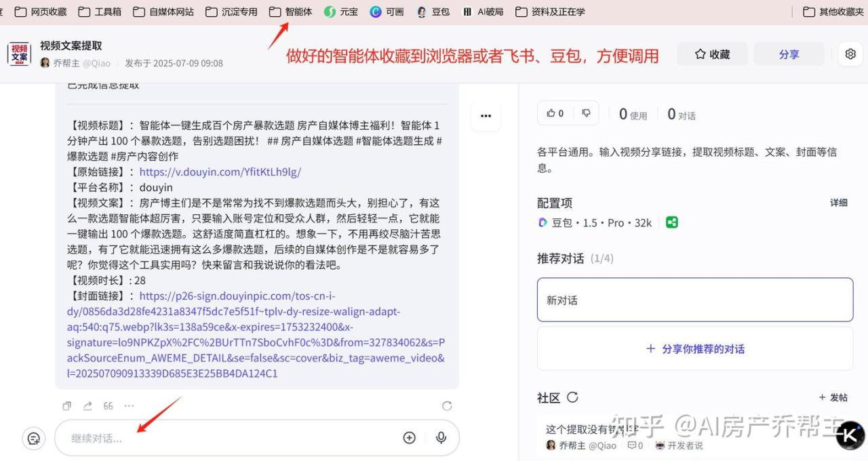Screen dimensions: 868x461
Task: Click the share arrow icon under reply
Action: (x=87, y=406)
